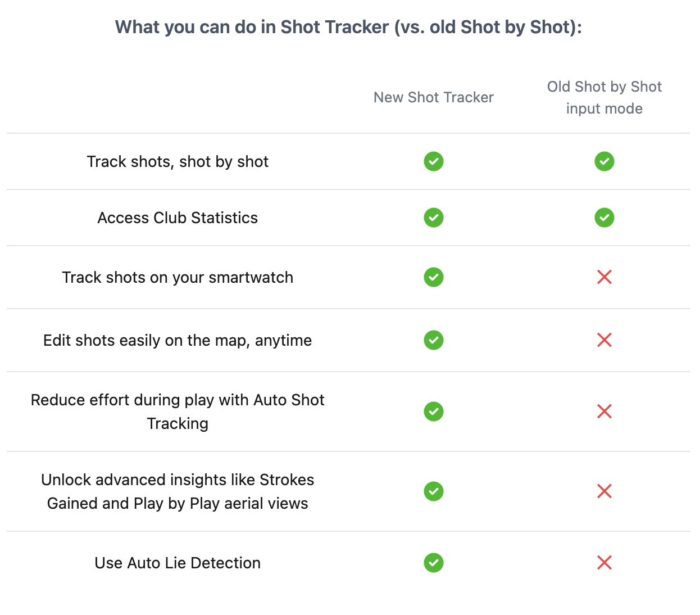Click the Access Club Statistics row label

tap(178, 218)
